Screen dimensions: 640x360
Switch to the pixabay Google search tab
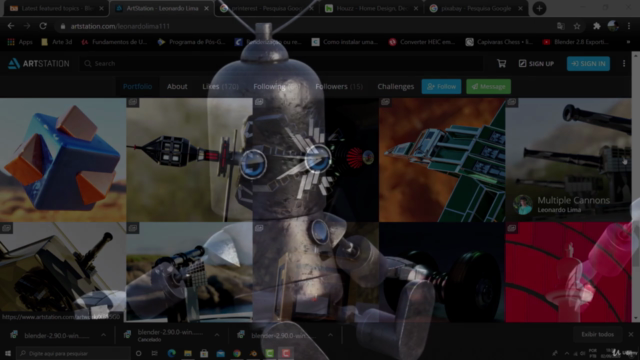coord(477,8)
